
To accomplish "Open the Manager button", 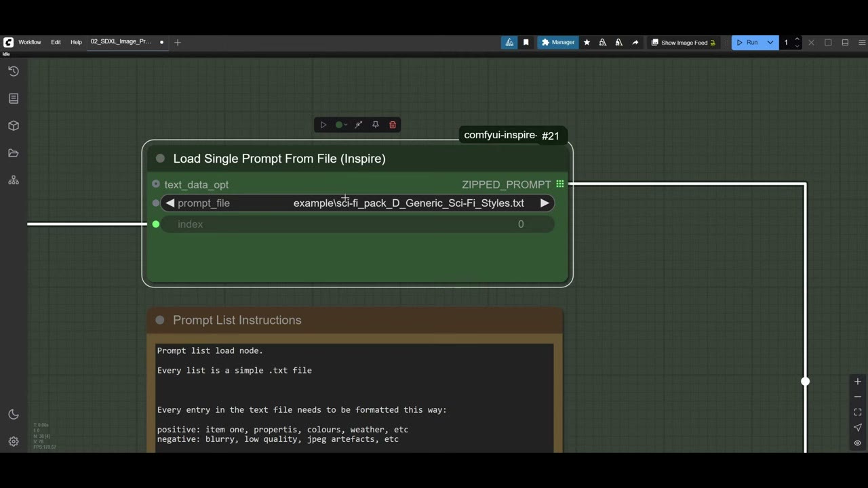I will click(x=558, y=42).
